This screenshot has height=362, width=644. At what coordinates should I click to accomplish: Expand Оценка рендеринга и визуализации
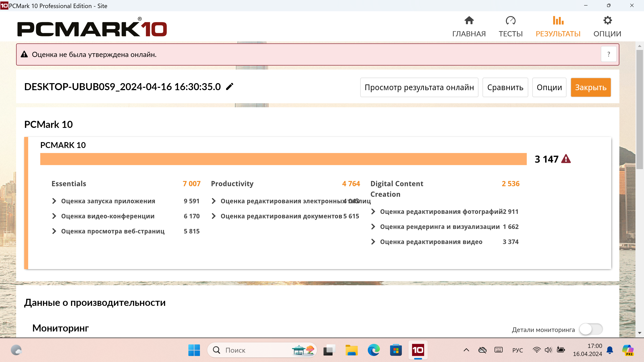pos(373,227)
